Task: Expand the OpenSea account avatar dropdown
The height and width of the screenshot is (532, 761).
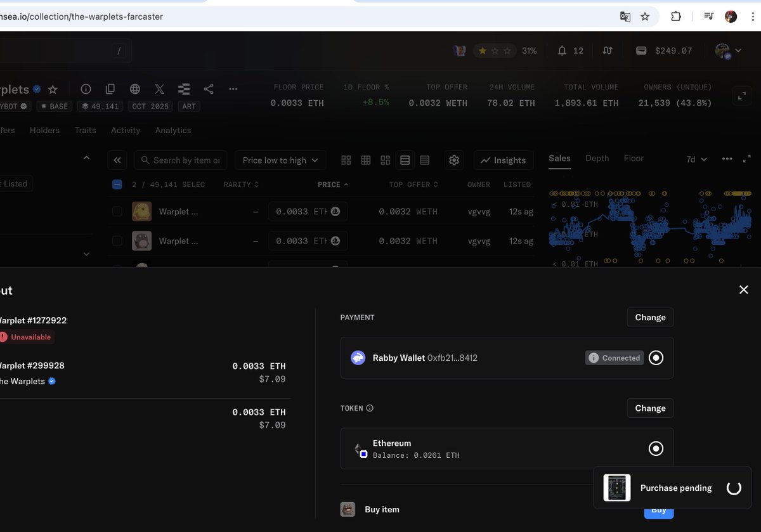Action: coord(728,51)
